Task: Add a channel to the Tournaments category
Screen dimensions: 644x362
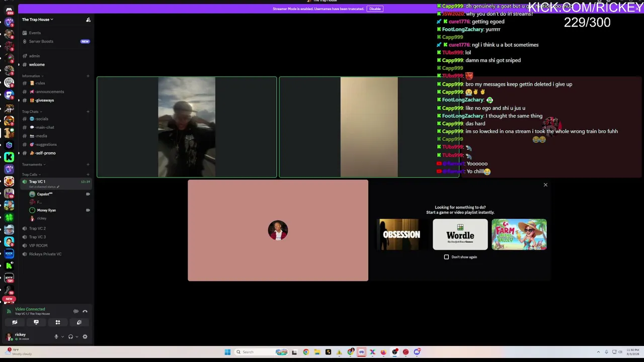Action: [x=88, y=164]
